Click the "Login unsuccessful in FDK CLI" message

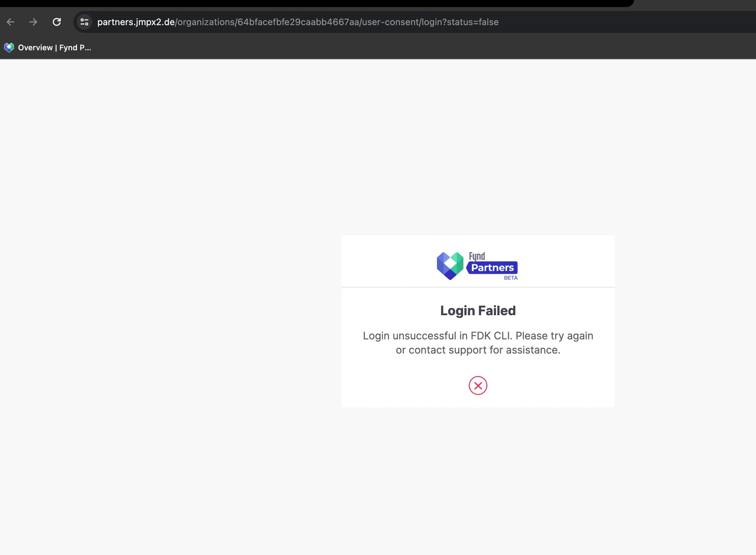tap(478, 343)
